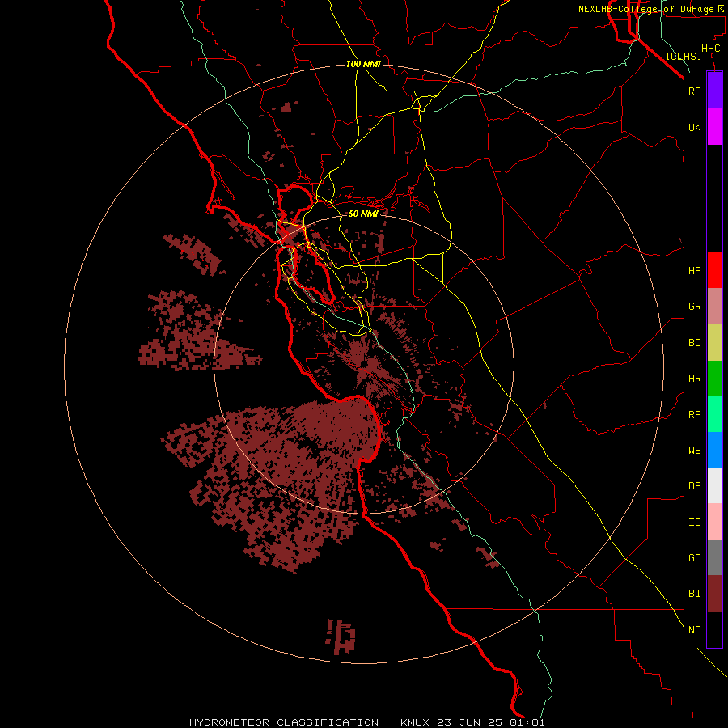
Task: Pick the dark green HR swatch
Action: 714,379
